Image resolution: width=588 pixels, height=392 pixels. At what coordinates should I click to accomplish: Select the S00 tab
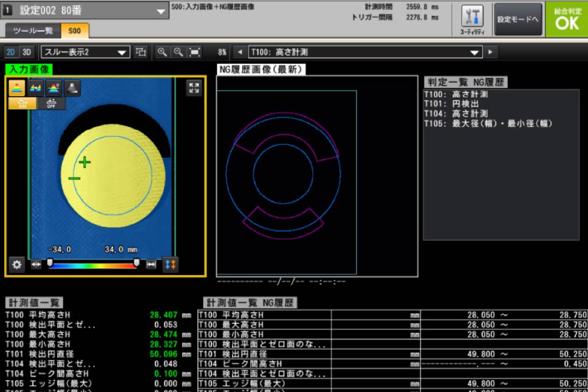(x=75, y=31)
